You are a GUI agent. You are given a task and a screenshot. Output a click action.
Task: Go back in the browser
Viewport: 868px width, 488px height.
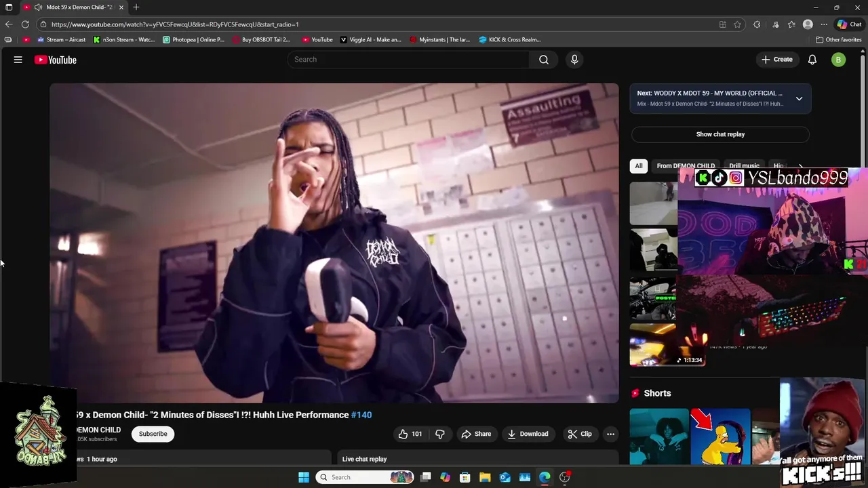point(9,24)
